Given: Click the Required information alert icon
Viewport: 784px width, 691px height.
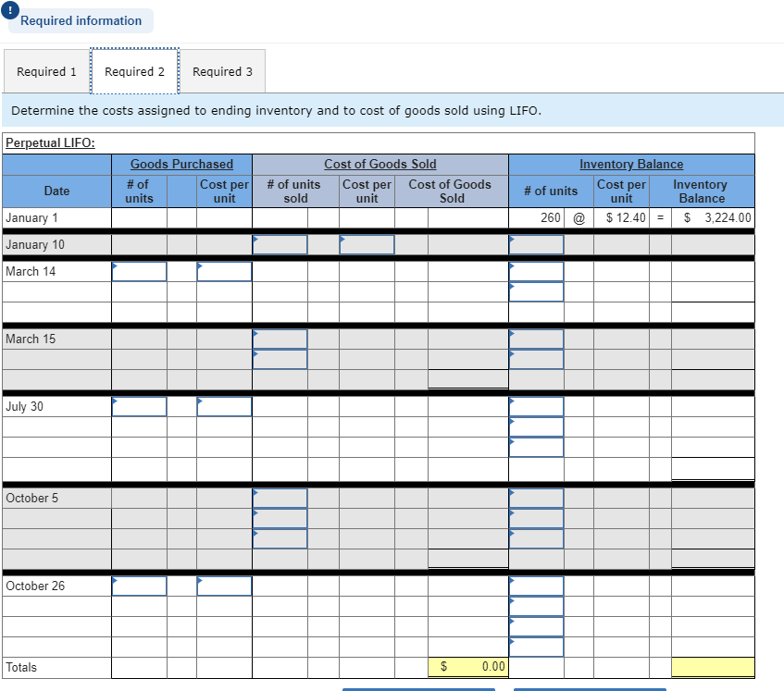Looking at the screenshot, I should click(10, 10).
